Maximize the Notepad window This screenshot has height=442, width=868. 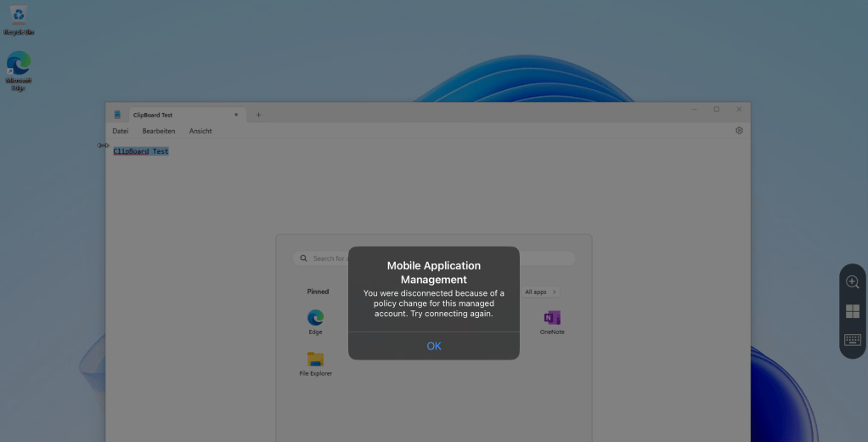pos(716,110)
